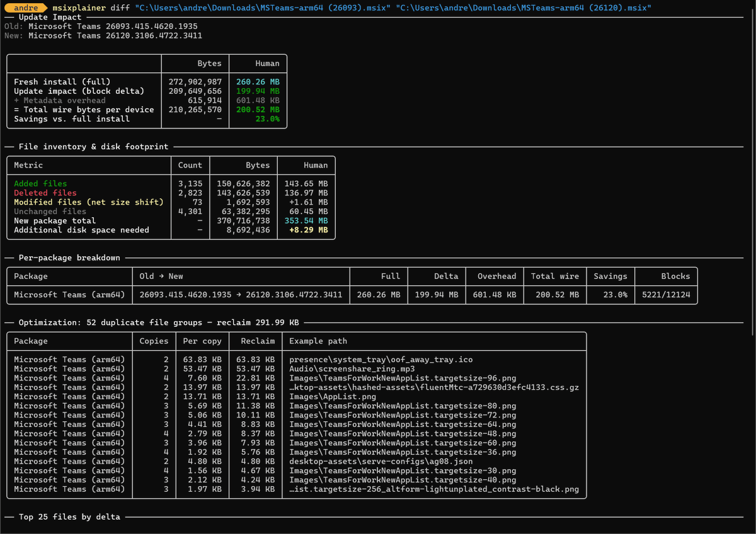Click the "Update impact (block delta)" label
Screen dimensions: 756x534
point(79,91)
